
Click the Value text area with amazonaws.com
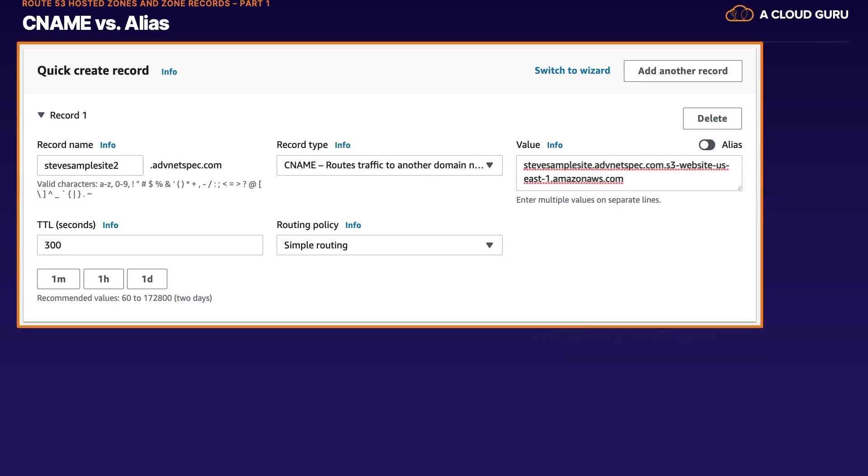click(x=629, y=173)
